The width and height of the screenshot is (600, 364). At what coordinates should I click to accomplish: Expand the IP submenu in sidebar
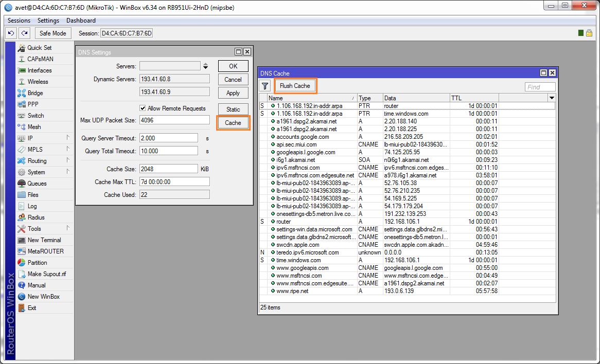[x=67, y=138]
